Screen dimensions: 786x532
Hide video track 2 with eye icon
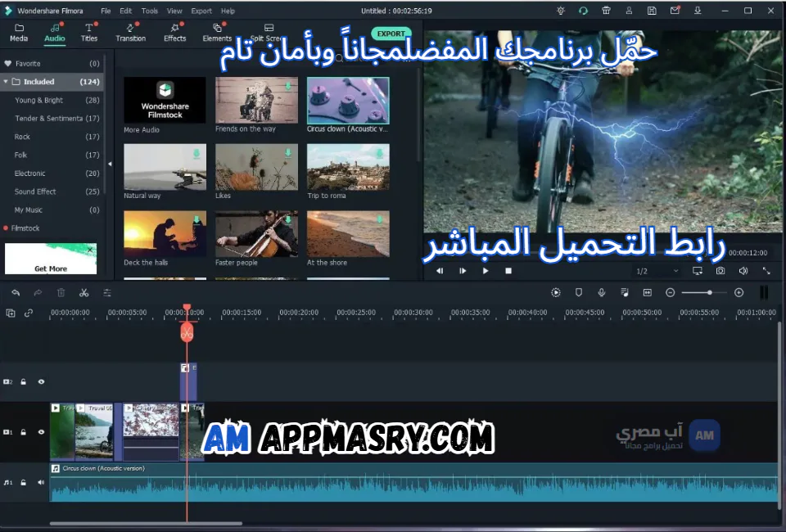pyautogui.click(x=41, y=381)
